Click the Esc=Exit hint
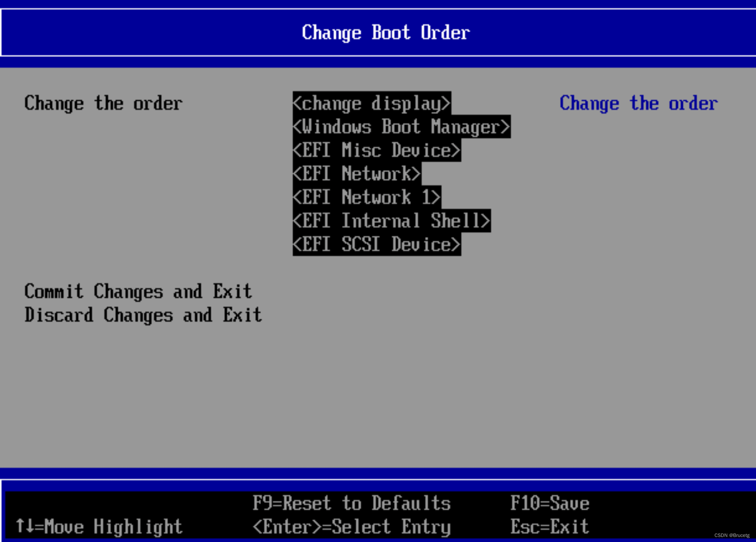Image resolution: width=756 pixels, height=542 pixels. (x=550, y=527)
